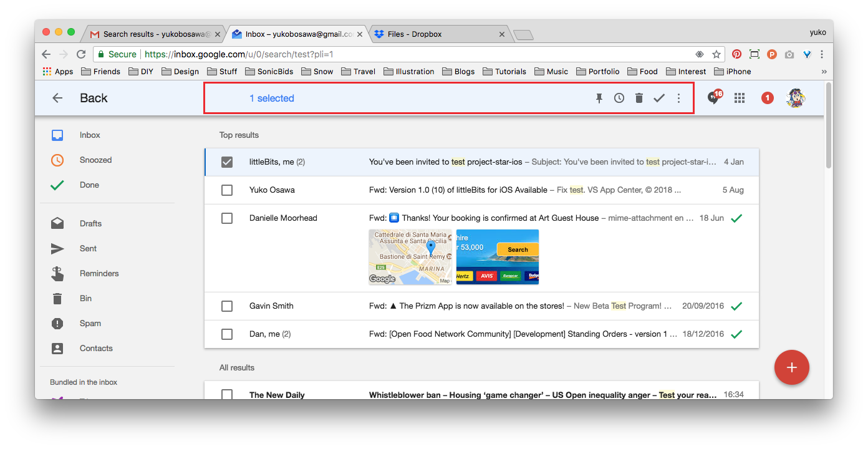
Task: Click the yuko profile name in the title bar
Action: coord(817,32)
